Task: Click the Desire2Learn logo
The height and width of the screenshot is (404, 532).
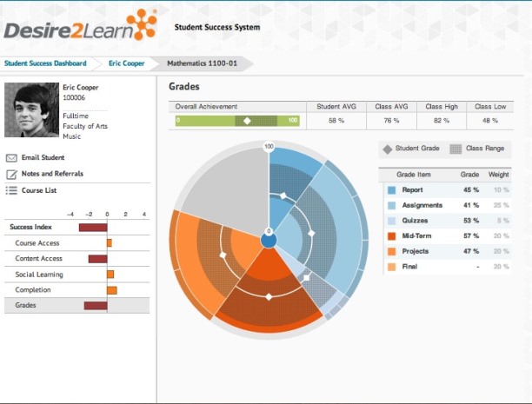Action: [x=80, y=27]
